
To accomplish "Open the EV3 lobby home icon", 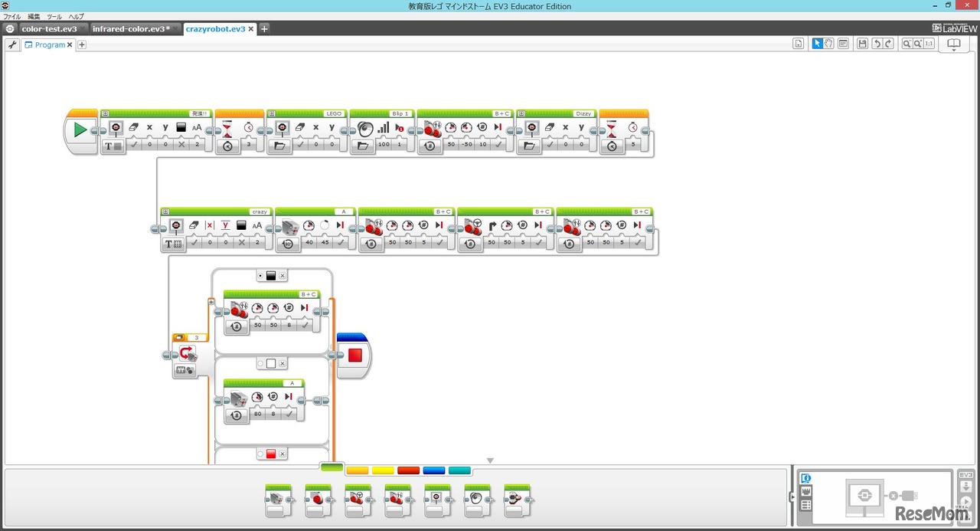I will [10, 28].
